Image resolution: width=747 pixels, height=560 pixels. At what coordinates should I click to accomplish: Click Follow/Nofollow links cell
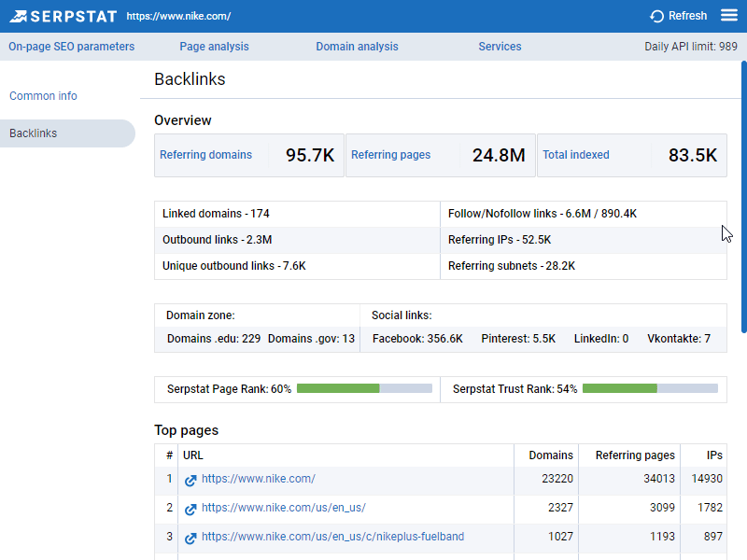pos(584,214)
